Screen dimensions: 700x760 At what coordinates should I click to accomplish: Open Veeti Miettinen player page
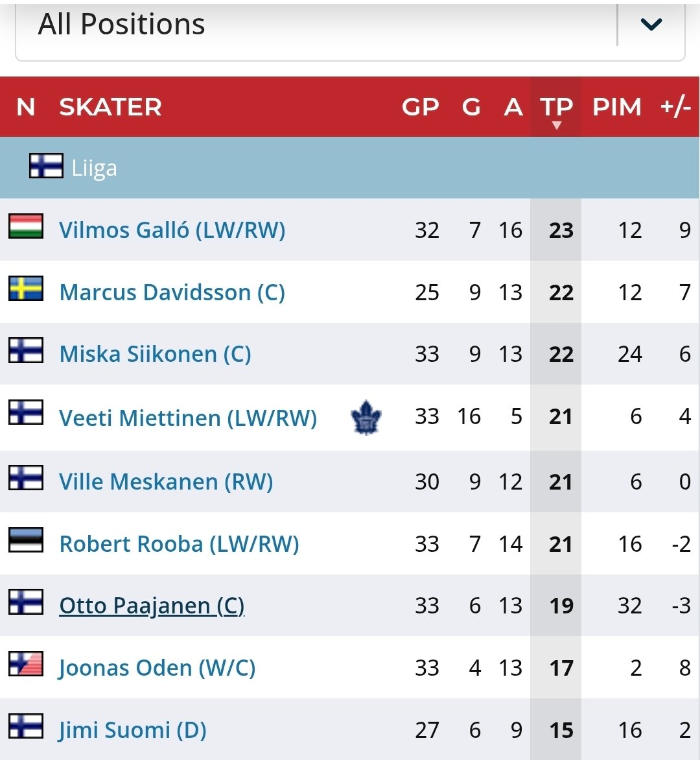187,418
